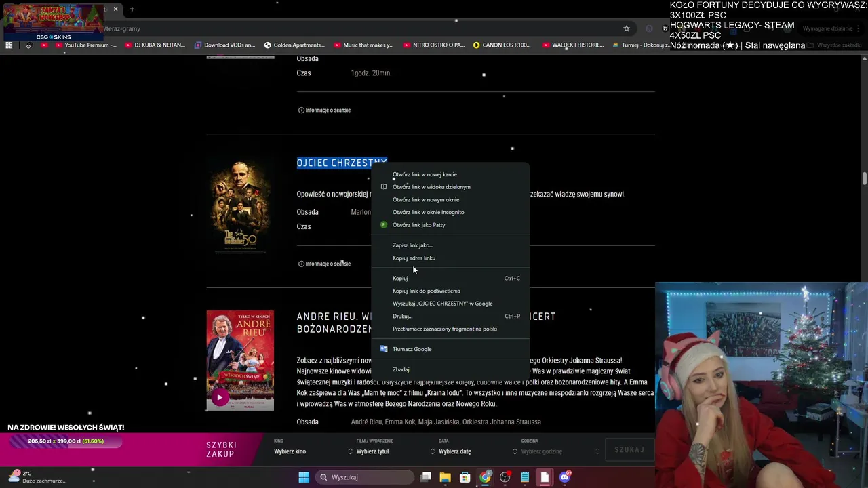
Task: Open Discord from the taskbar
Action: [x=565, y=477]
